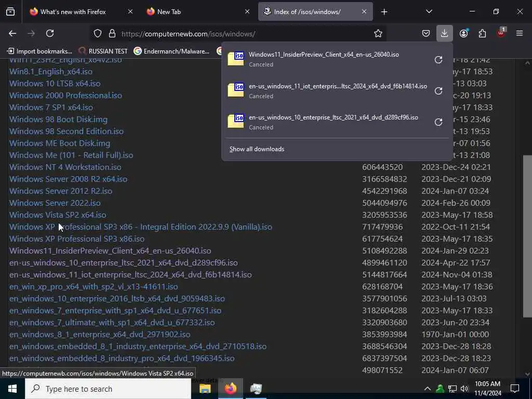Reload the current page

(x=50, y=33)
